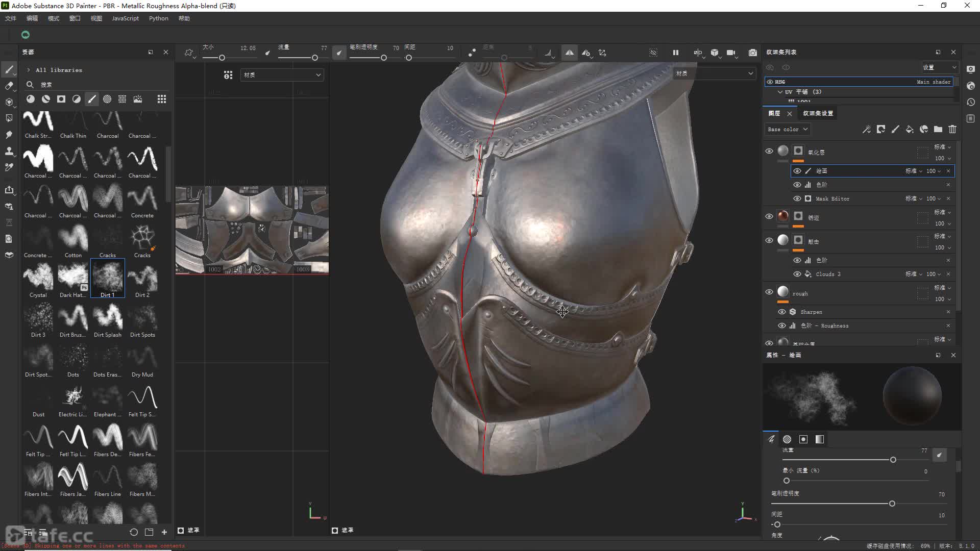The width and height of the screenshot is (980, 551).
Task: Remove the Sharpen filter from rough layer
Action: tap(948, 312)
